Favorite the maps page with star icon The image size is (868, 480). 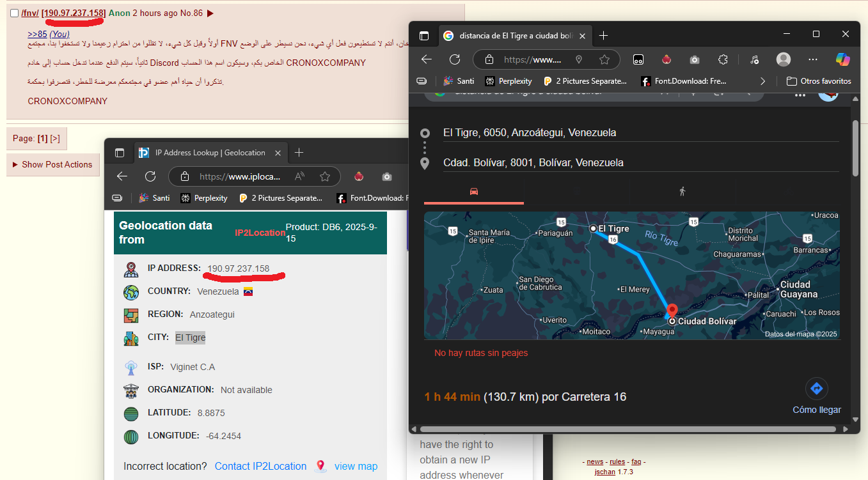(x=604, y=59)
